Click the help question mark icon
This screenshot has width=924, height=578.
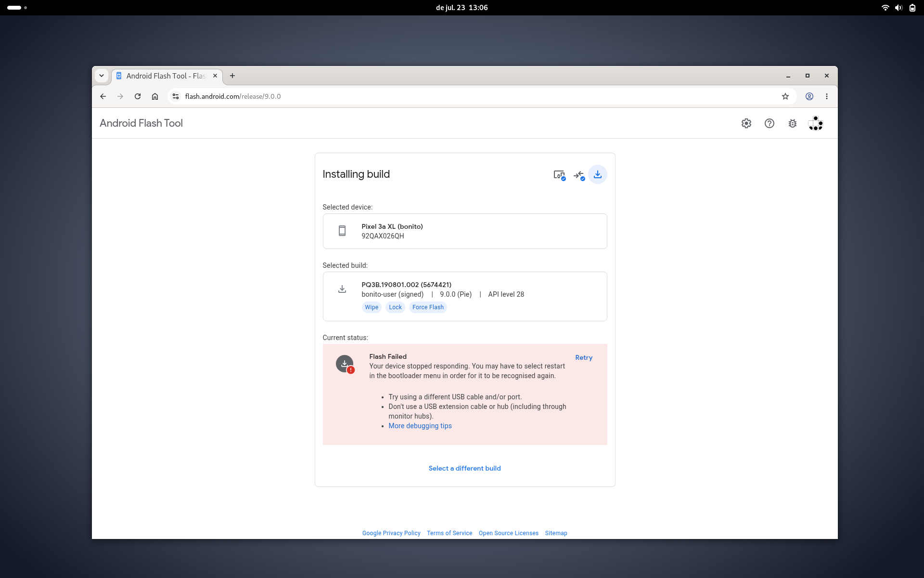(x=770, y=123)
